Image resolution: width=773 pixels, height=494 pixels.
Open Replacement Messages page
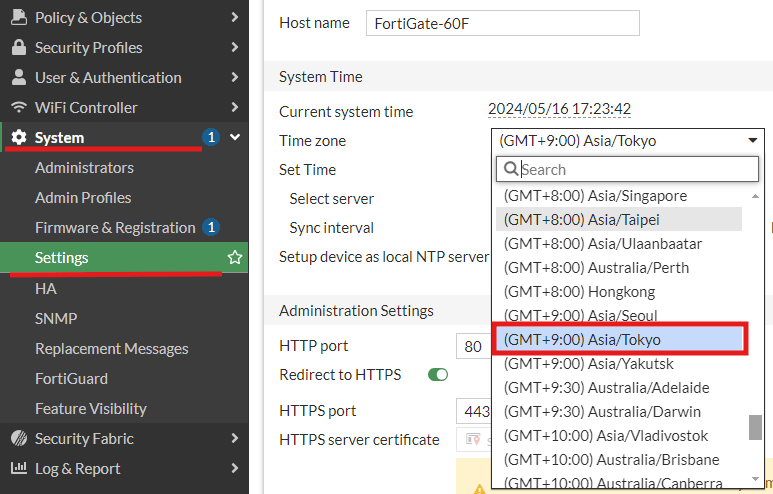[111, 349]
